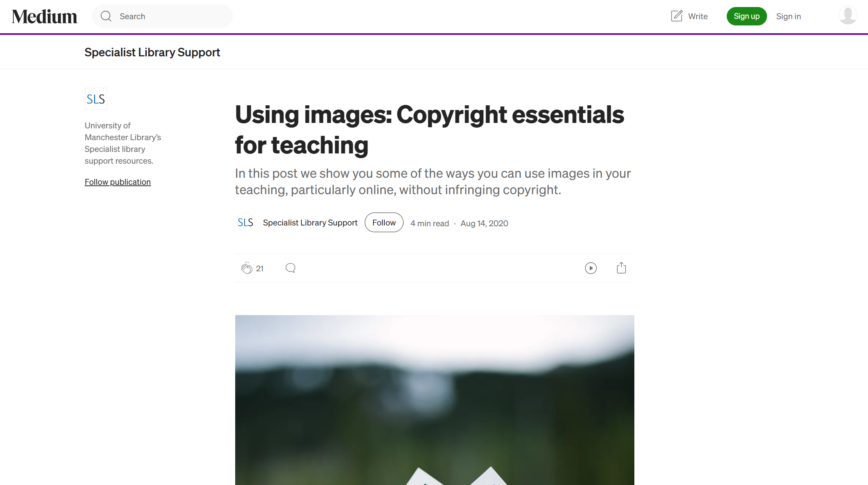
Task: Open the Write link text
Action: coord(698,16)
